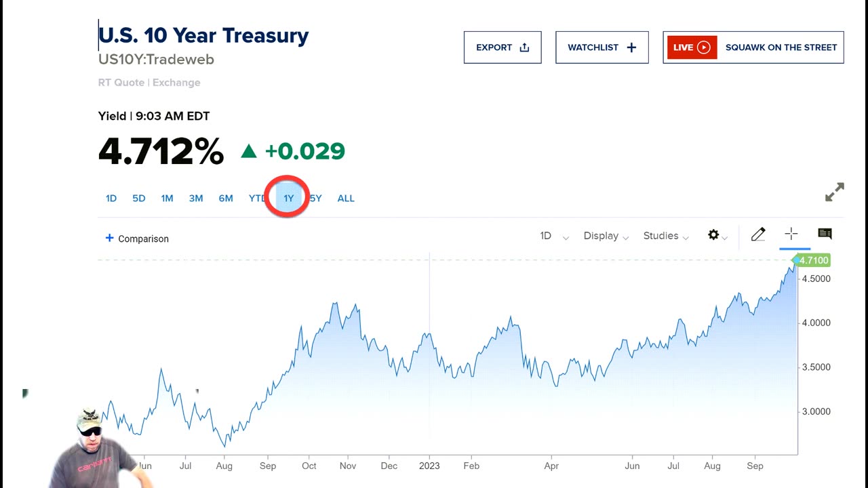Show the ALL time range
Image resolution: width=868 pixels, height=488 pixels.
point(346,198)
